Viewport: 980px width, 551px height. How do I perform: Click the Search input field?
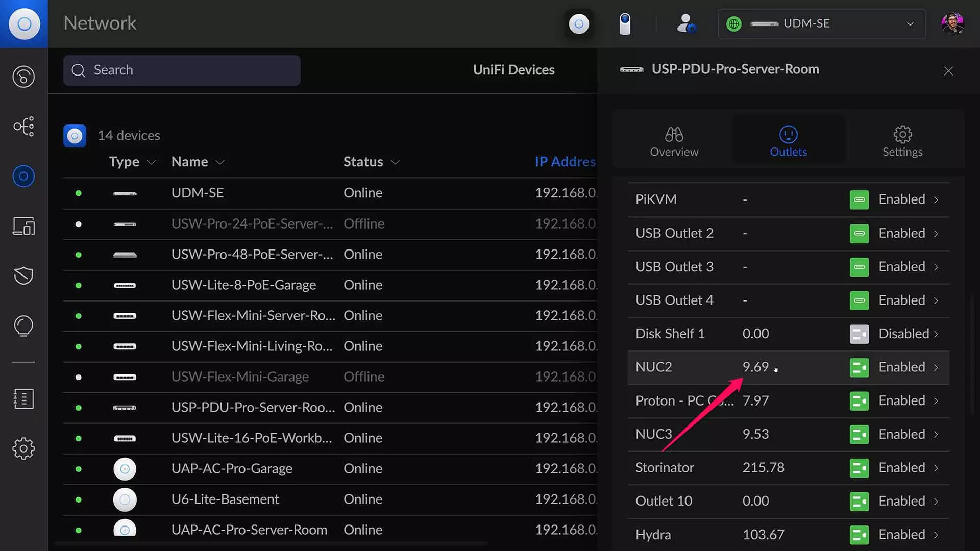[x=182, y=70]
